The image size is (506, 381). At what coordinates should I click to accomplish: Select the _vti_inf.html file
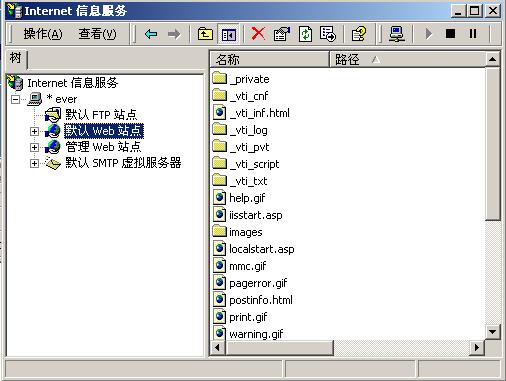coord(260,113)
